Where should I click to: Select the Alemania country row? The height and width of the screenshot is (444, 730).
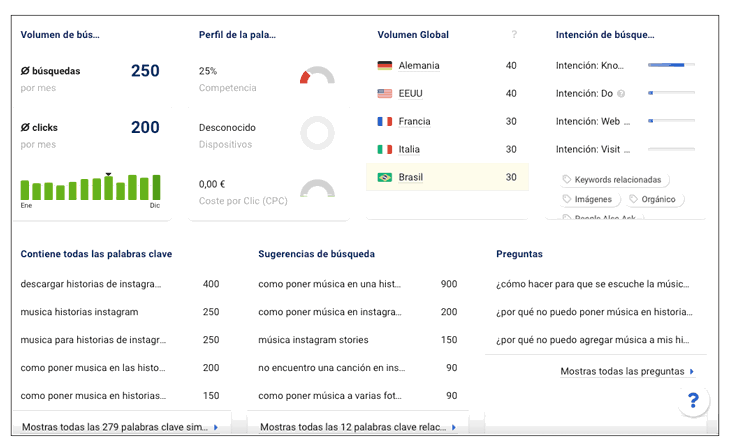click(x=447, y=66)
